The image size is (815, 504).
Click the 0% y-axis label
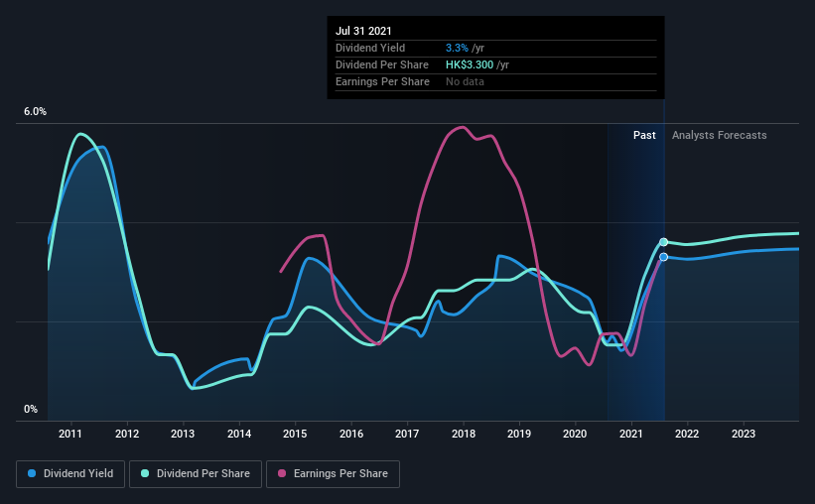point(31,410)
